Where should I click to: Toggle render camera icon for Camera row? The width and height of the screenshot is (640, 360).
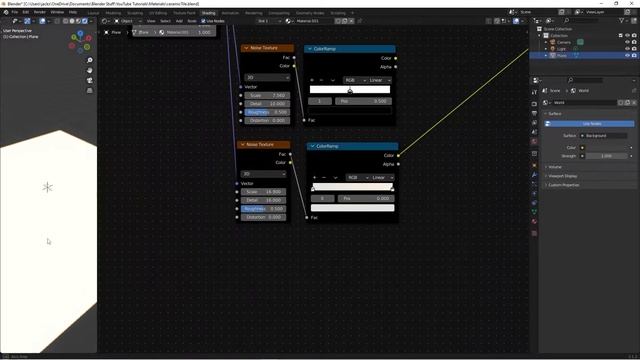pos(634,42)
